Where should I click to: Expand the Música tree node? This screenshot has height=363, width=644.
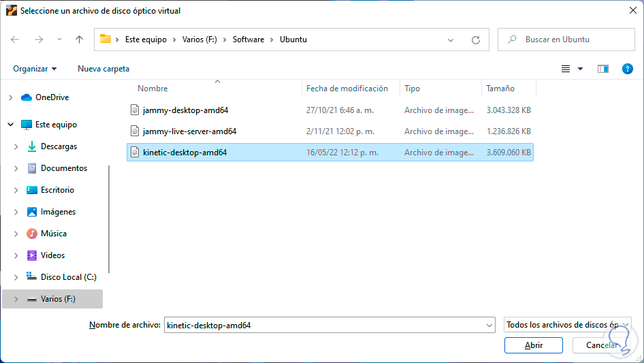click(16, 234)
